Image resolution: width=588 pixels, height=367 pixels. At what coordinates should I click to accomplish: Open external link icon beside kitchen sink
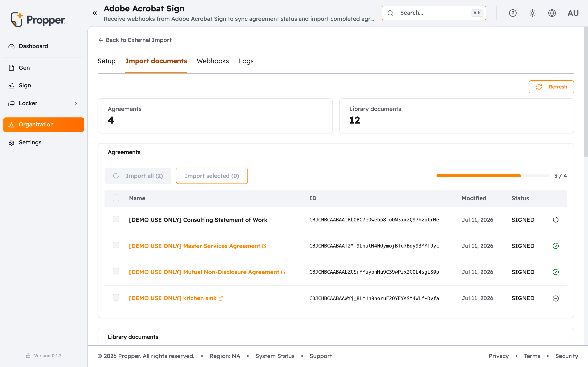(x=221, y=298)
